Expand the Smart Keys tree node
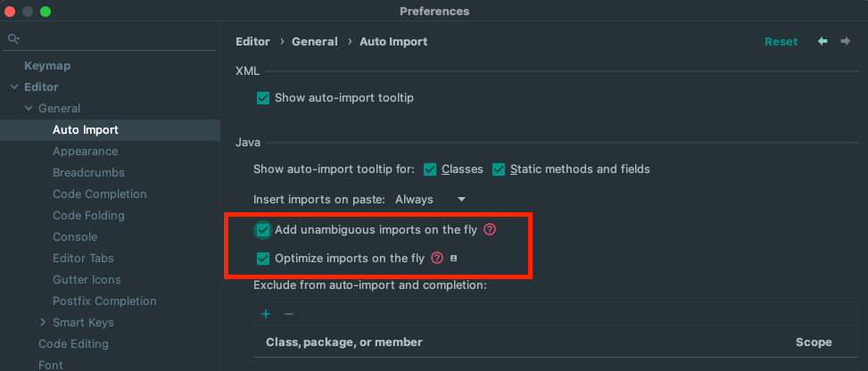This screenshot has width=868, height=371. 43,323
